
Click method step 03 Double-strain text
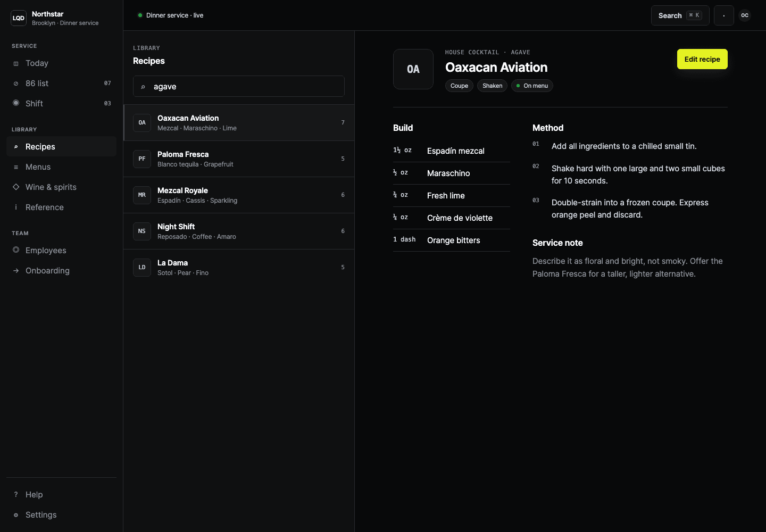(630, 209)
